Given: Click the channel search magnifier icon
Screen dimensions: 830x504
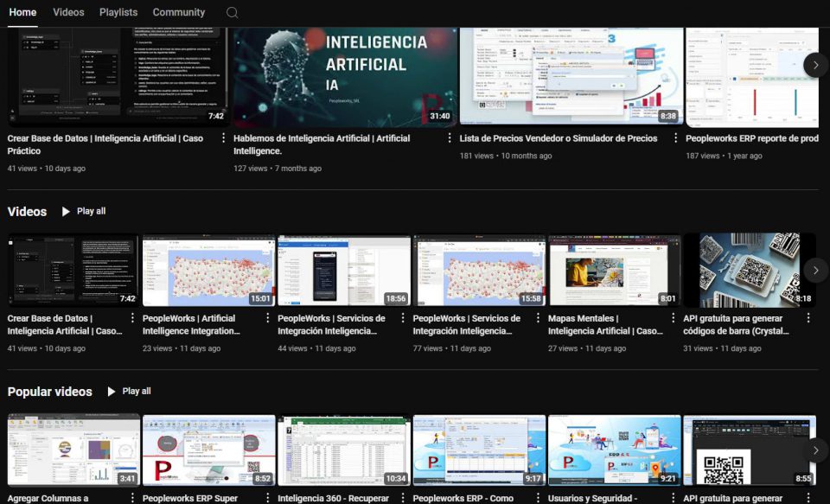Looking at the screenshot, I should pyautogui.click(x=232, y=13).
